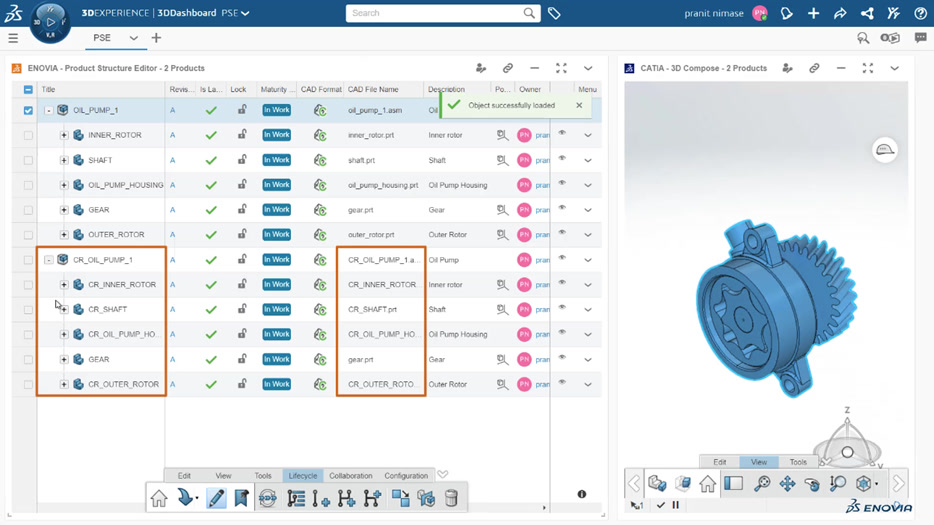This screenshot has width=934, height=525.
Task: Open the ENOVIA widget menu chevron
Action: pos(588,69)
